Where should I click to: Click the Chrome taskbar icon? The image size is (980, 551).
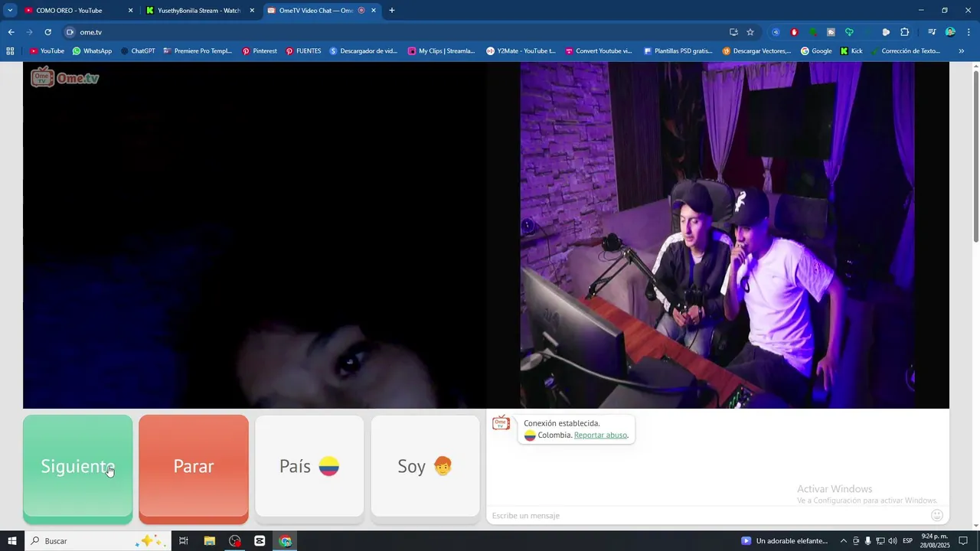286,541
